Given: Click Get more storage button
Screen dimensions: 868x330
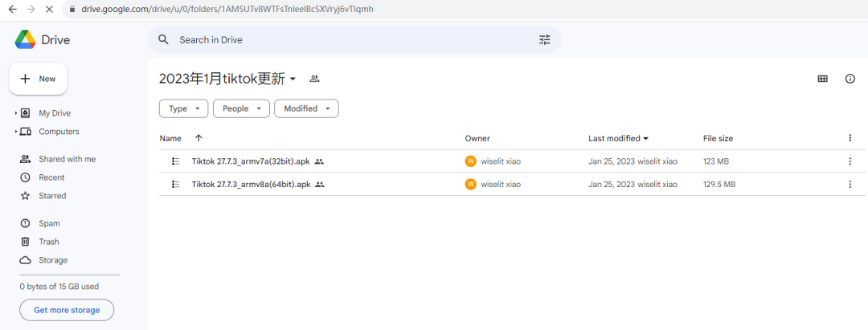Looking at the screenshot, I should 67,310.
